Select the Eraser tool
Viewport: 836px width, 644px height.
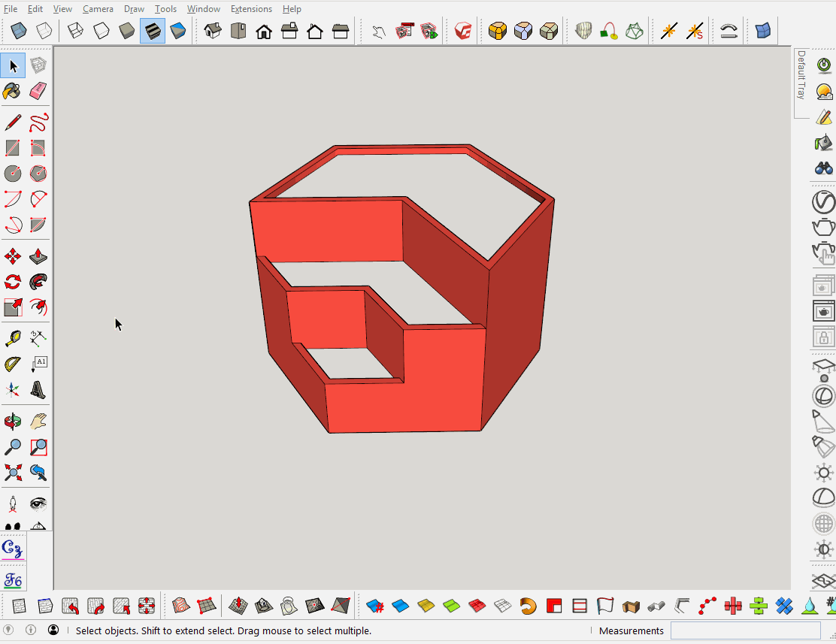(38, 90)
